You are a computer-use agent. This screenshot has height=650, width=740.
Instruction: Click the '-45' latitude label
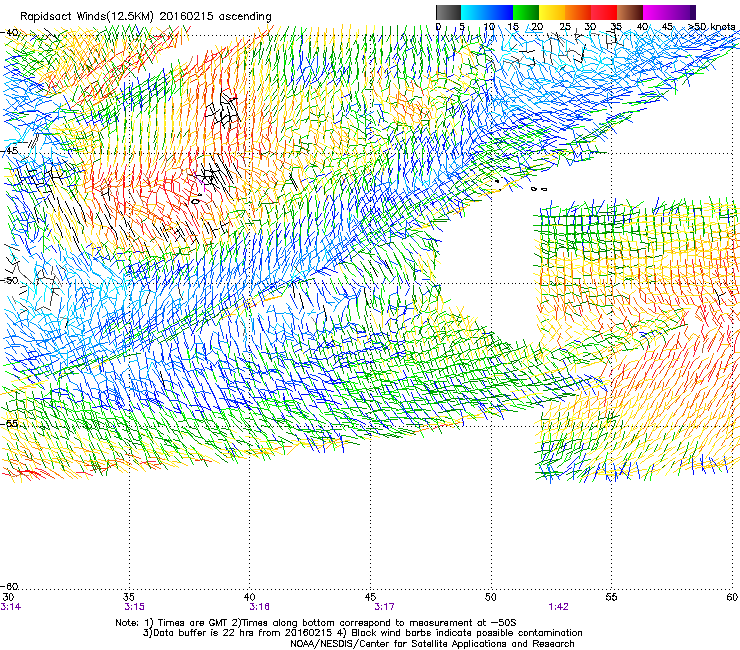click(x=10, y=151)
